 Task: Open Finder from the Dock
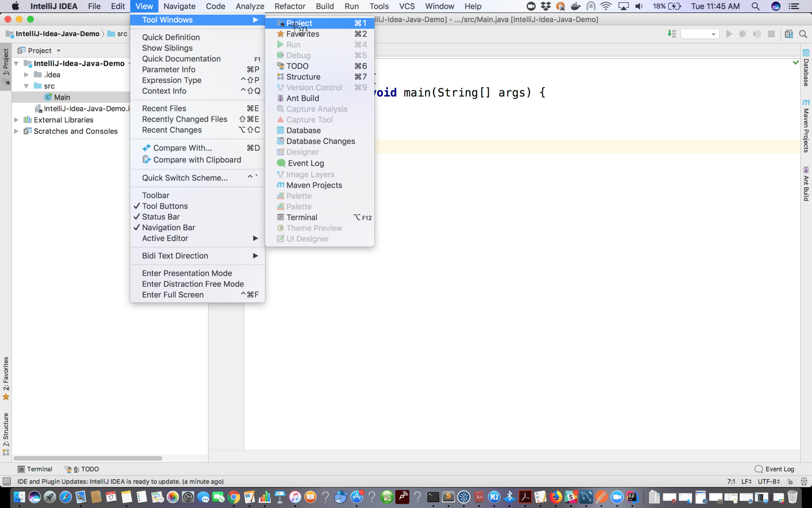click(19, 497)
